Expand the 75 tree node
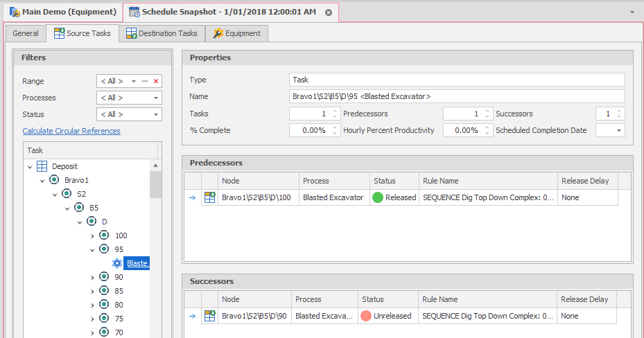The height and width of the screenshot is (338, 644). (x=92, y=319)
